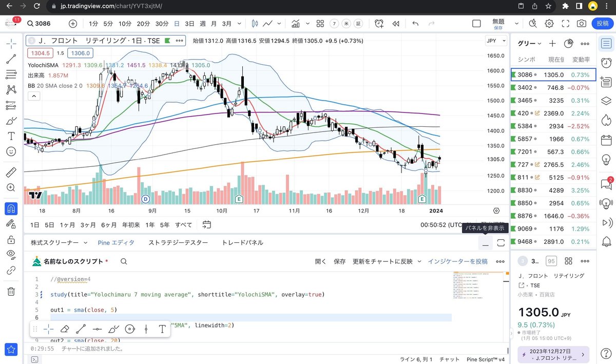Click 開く in Pine editor
Image resolution: width=616 pixels, height=364 pixels.
[x=321, y=261]
